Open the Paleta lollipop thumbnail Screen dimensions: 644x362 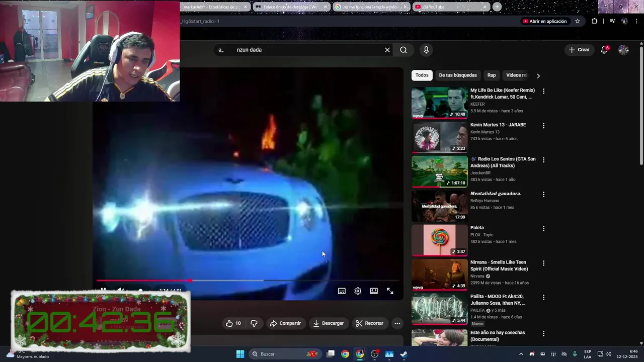click(439, 240)
